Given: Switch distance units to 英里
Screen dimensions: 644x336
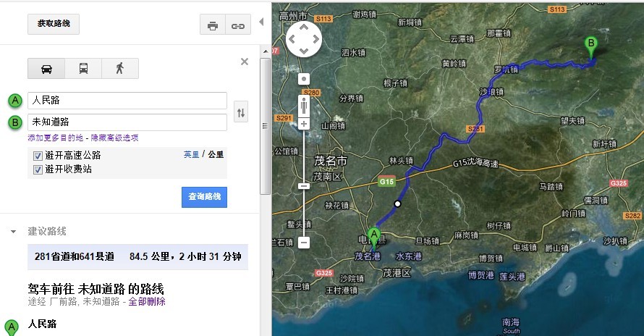Looking at the screenshot, I should point(191,154).
